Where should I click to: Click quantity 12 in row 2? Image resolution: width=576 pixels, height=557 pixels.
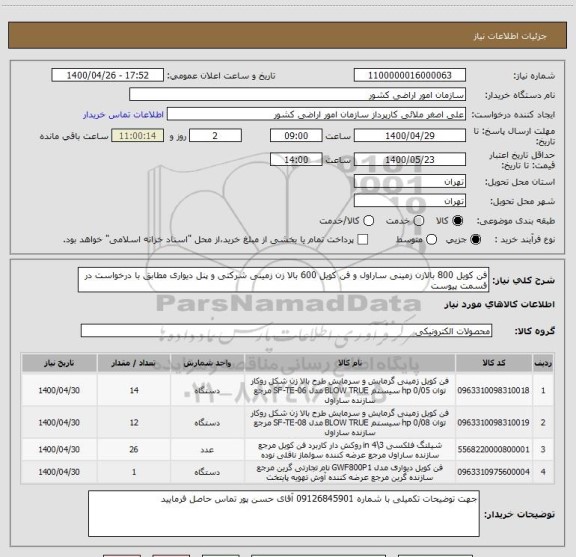pos(134,423)
